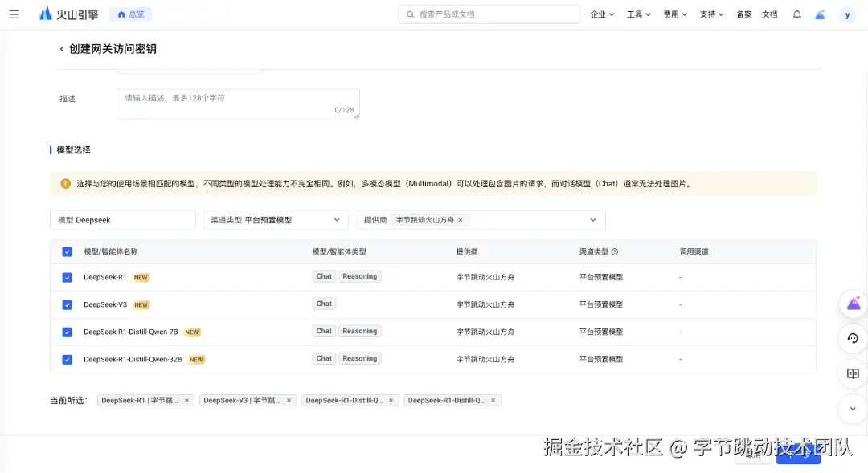
Task: Open the 工具 menu
Action: [x=638, y=14]
